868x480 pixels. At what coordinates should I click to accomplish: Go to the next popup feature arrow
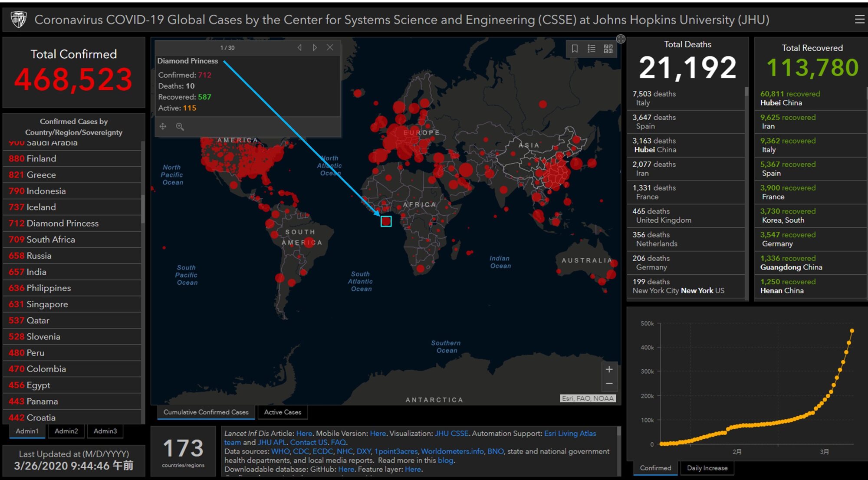tap(315, 47)
